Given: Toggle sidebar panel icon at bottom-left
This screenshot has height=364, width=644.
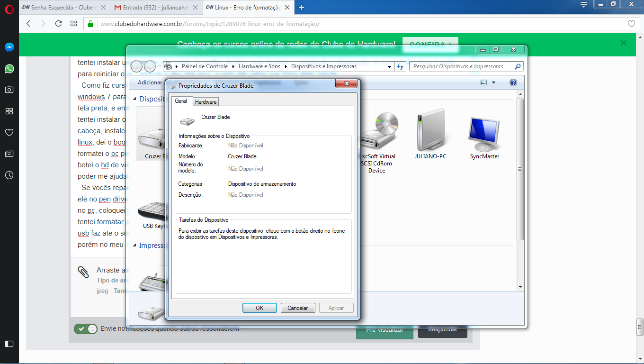Looking at the screenshot, I should tap(9, 344).
